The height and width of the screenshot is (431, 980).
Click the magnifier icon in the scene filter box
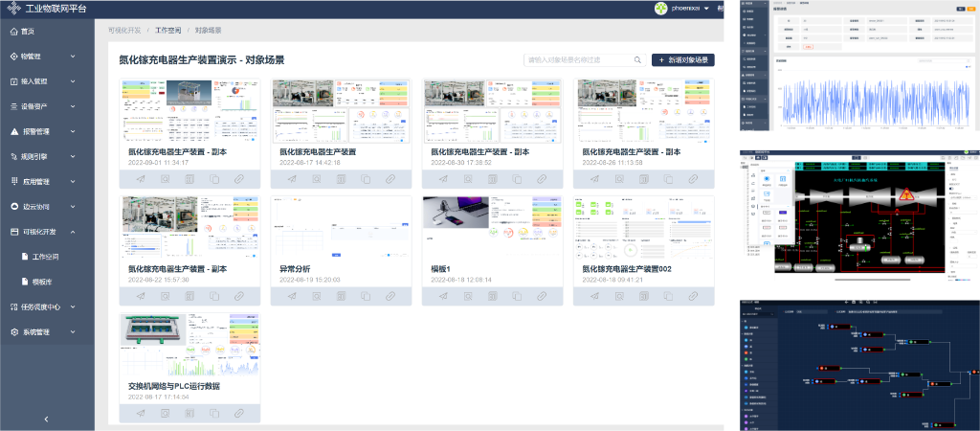tap(637, 59)
